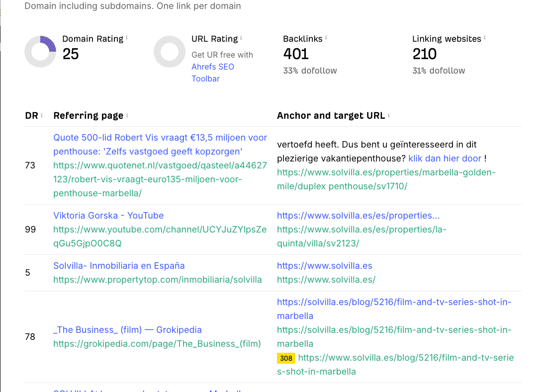Open the propertytop.com inmobiliaria solvilla URL
541x392 pixels.
(157, 280)
